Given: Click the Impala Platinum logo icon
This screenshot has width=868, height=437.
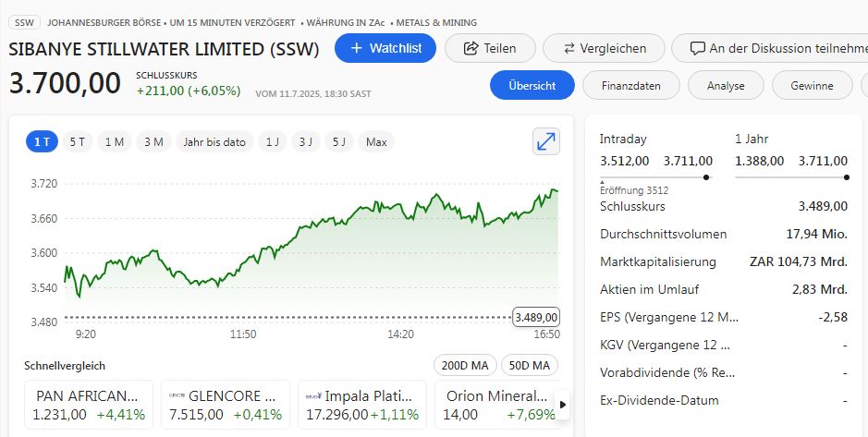Looking at the screenshot, I should [x=313, y=395].
